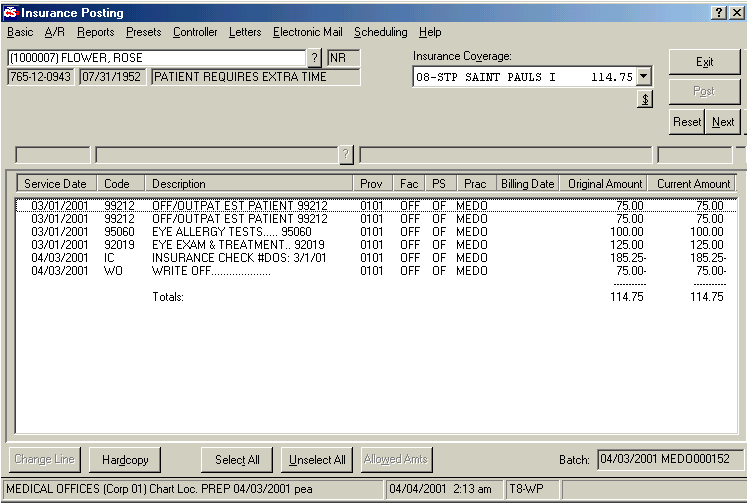Click original amount 125.00 for code 92019
This screenshot has height=504, width=747.
pos(626,245)
